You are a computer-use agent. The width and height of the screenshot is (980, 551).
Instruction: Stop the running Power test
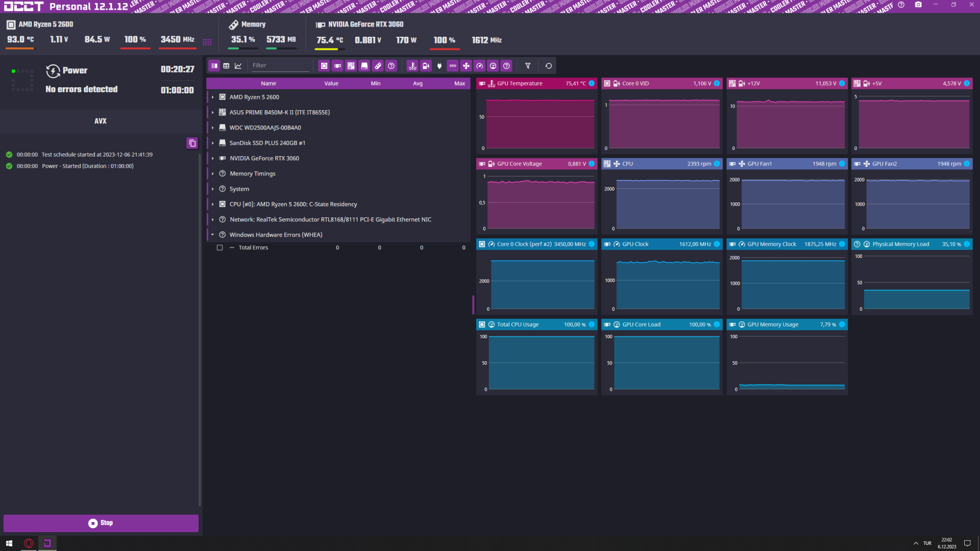pyautogui.click(x=101, y=523)
